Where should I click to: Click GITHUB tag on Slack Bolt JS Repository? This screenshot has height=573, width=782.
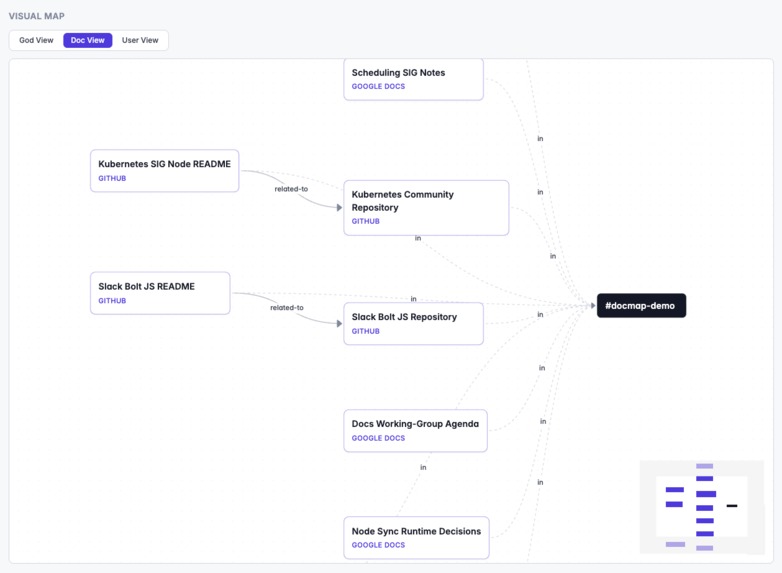(366, 331)
